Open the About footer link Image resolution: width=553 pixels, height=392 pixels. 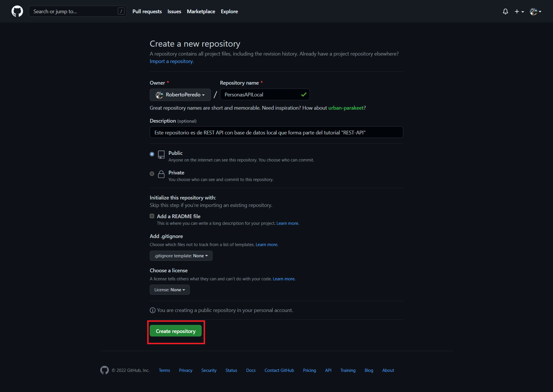[x=388, y=370]
